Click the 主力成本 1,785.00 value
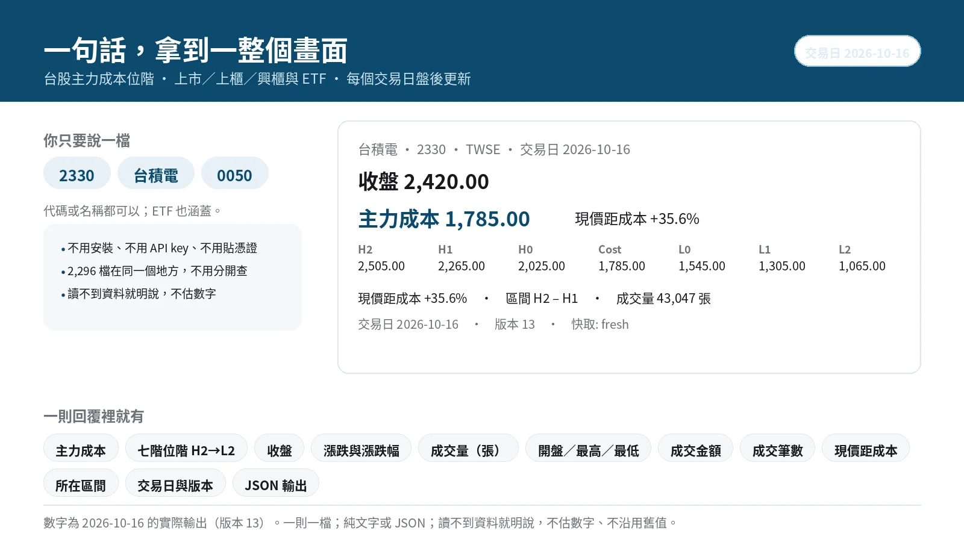This screenshot has height=560, width=964. click(444, 219)
